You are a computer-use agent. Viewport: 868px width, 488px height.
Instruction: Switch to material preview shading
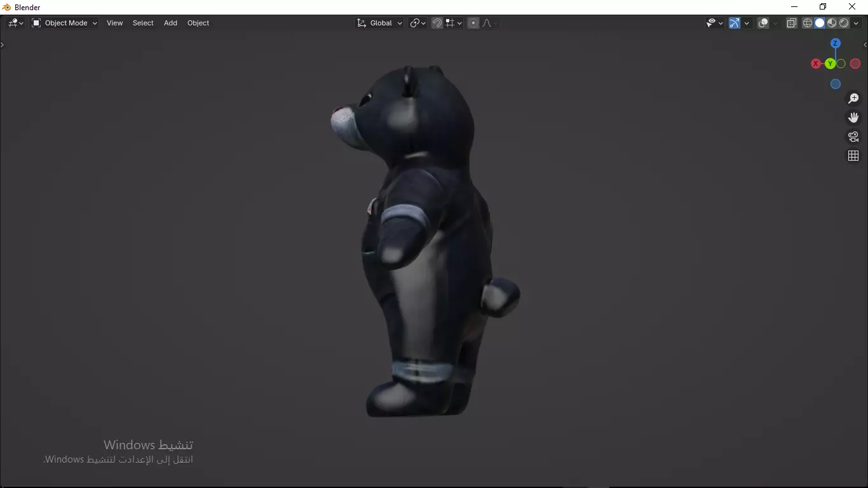[832, 23]
